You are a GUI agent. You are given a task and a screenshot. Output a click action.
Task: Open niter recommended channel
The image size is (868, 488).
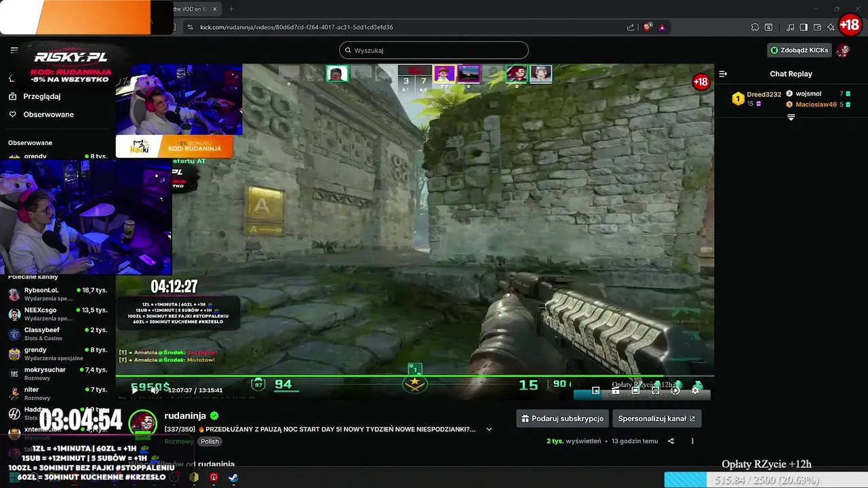coord(58,393)
